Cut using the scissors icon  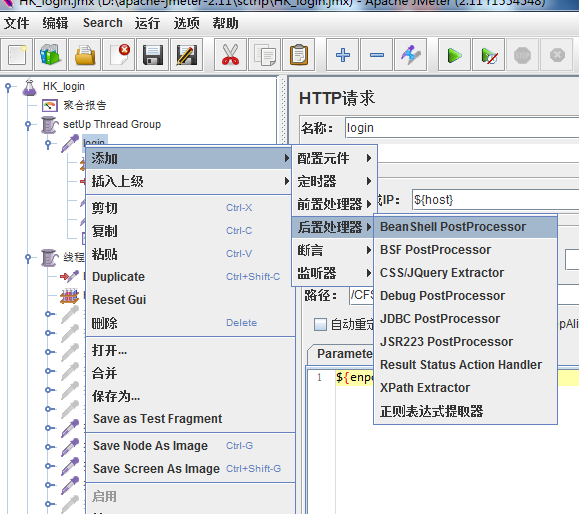pyautogui.click(x=230, y=55)
